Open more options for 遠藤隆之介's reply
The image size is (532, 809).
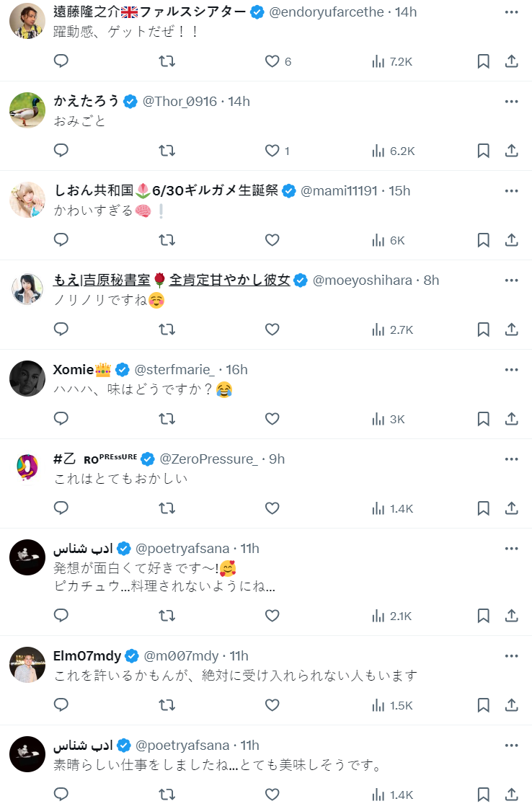coord(511,12)
